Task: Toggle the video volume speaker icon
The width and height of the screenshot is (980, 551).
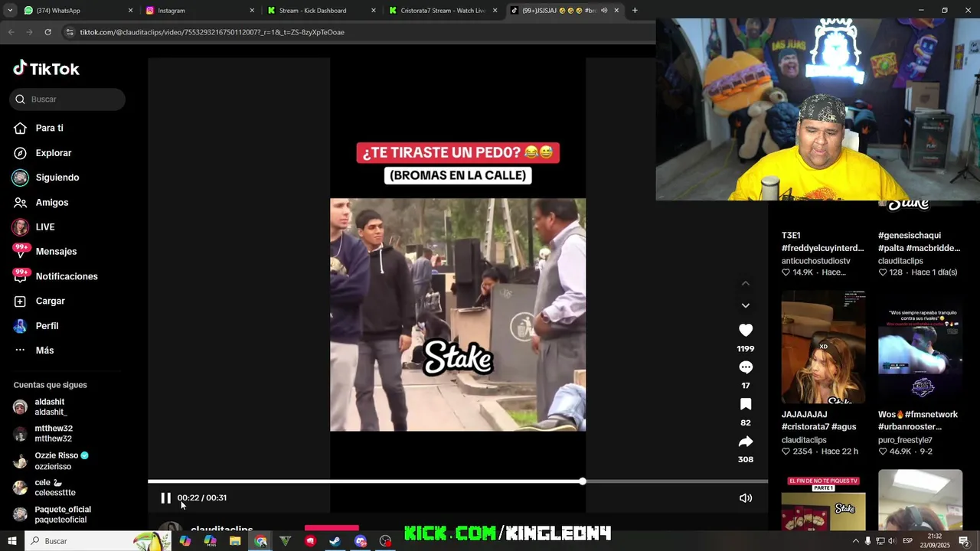Action: click(x=746, y=498)
